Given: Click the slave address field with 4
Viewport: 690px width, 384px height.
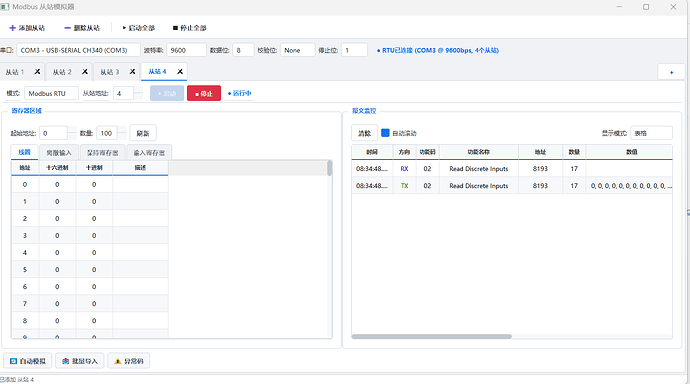Looking at the screenshot, I should coord(124,93).
